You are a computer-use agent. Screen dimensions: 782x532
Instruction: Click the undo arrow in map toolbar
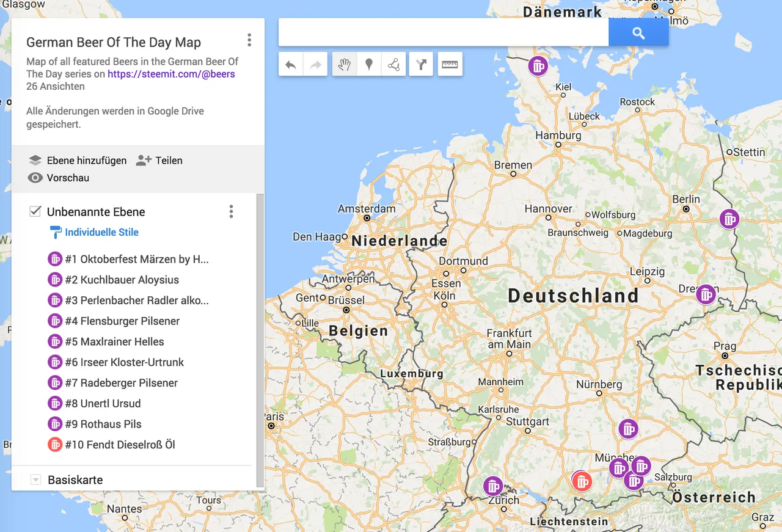coord(291,65)
